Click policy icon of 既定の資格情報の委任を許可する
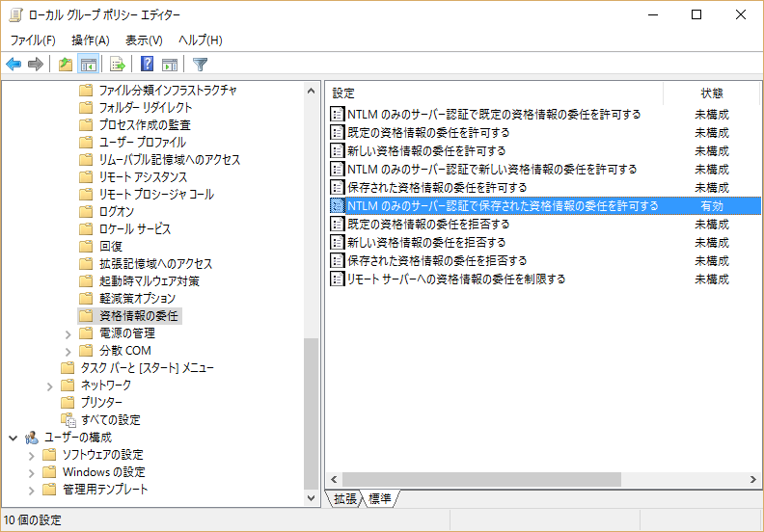The image size is (764, 532). tap(337, 132)
